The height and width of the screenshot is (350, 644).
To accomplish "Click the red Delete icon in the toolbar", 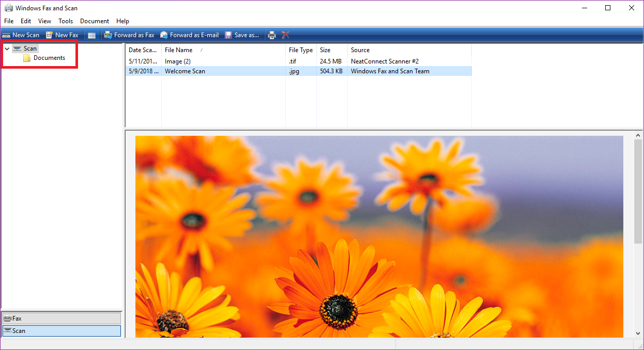I will click(285, 35).
